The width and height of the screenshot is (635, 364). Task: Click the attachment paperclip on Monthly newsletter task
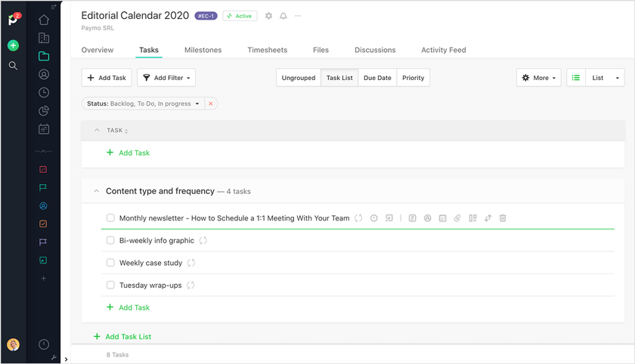point(457,218)
